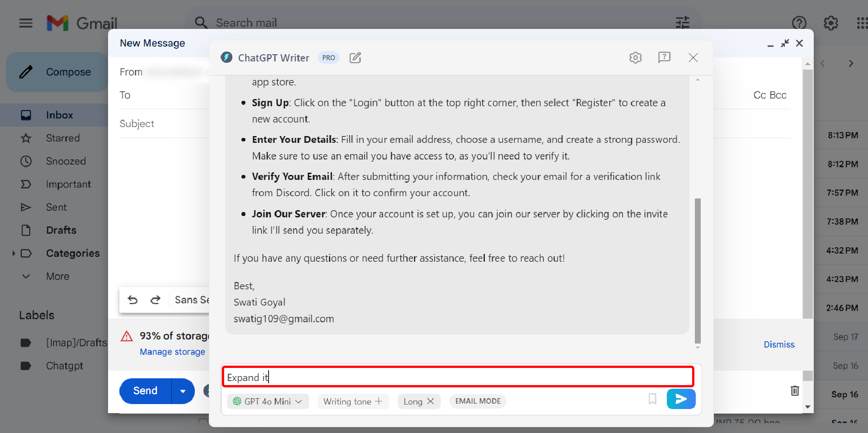This screenshot has width=868, height=433.
Task: Add a Writing tone option
Action: 353,401
